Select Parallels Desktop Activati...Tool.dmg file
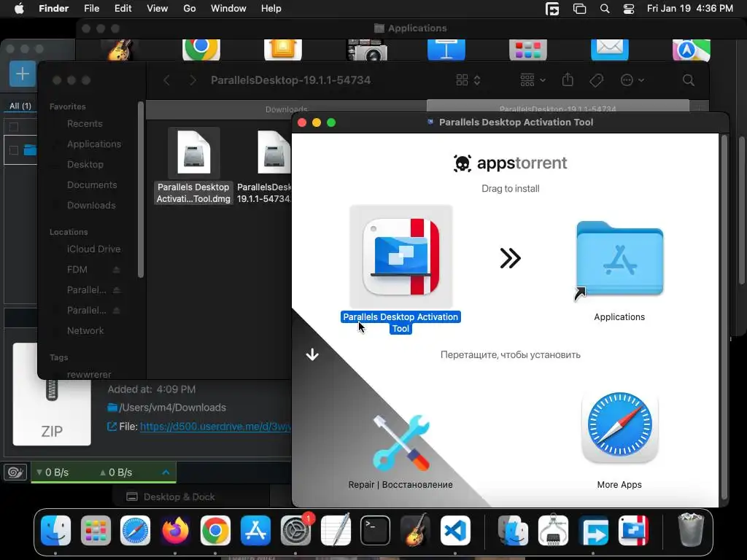747x560 pixels. click(x=193, y=166)
